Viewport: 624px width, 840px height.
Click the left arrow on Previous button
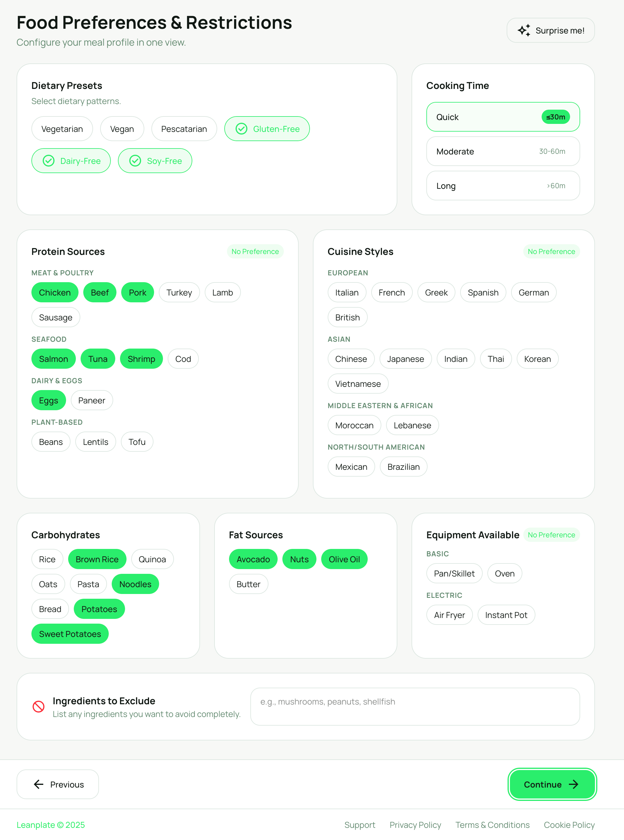click(x=39, y=784)
